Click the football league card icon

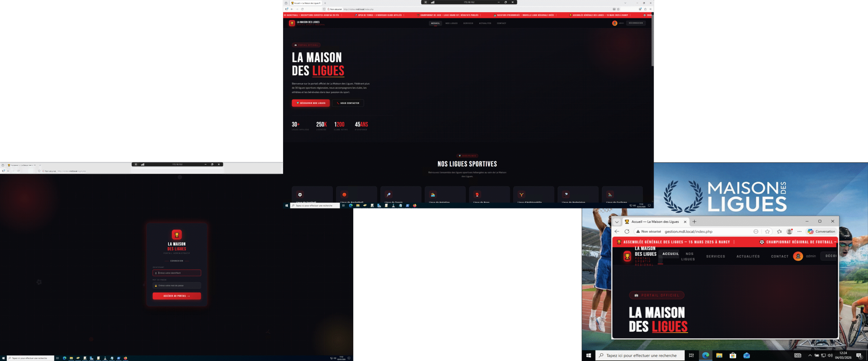[x=300, y=195]
